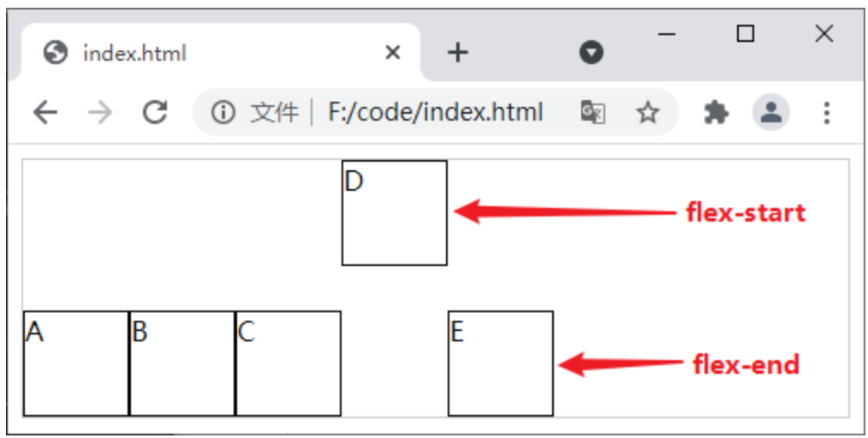The width and height of the screenshot is (868, 438).
Task: Click the translate page icon
Action: pos(592,112)
